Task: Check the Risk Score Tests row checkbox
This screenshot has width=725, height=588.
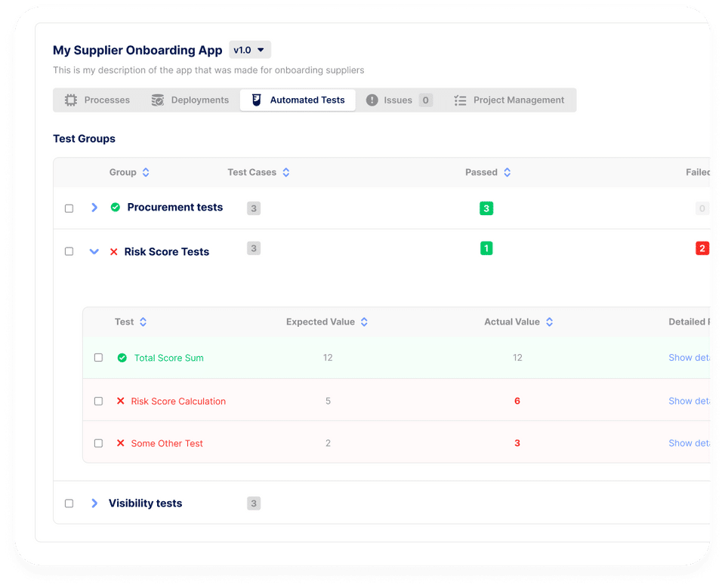Action: click(69, 251)
